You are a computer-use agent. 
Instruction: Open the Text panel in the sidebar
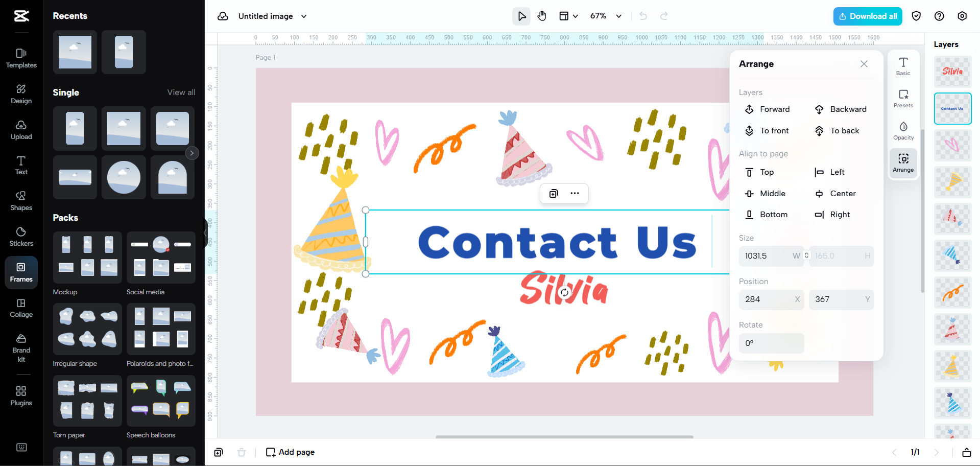(20, 165)
